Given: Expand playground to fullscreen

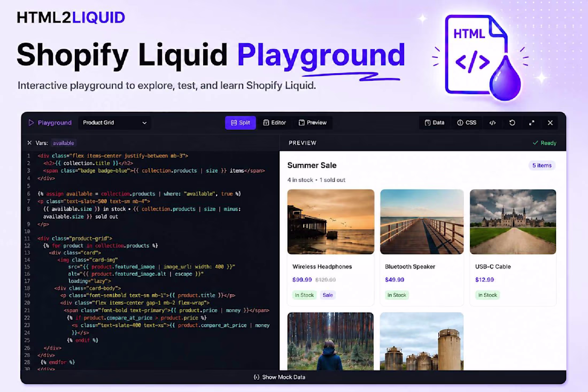Looking at the screenshot, I should pos(532,122).
